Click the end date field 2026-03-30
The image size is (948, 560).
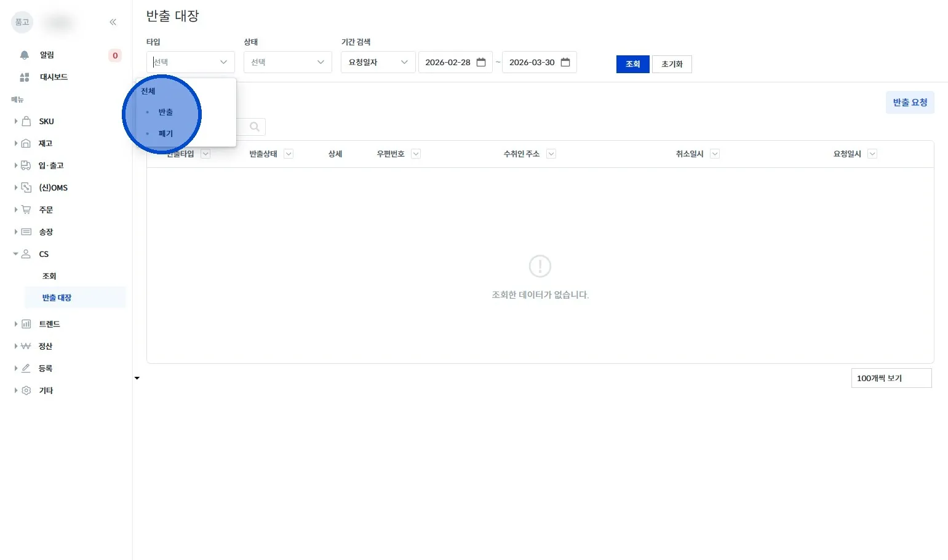(540, 62)
